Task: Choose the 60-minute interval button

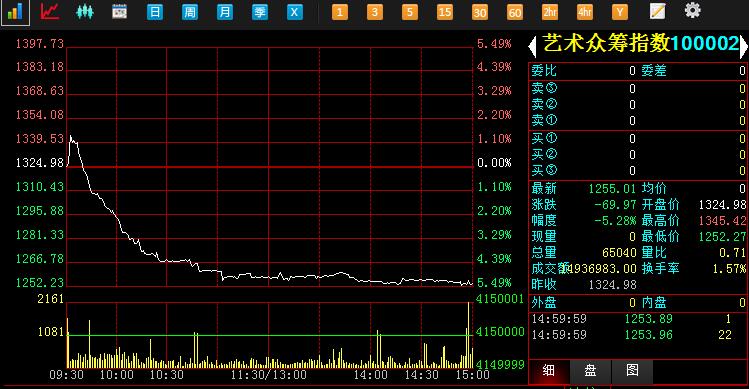Action: pos(514,12)
